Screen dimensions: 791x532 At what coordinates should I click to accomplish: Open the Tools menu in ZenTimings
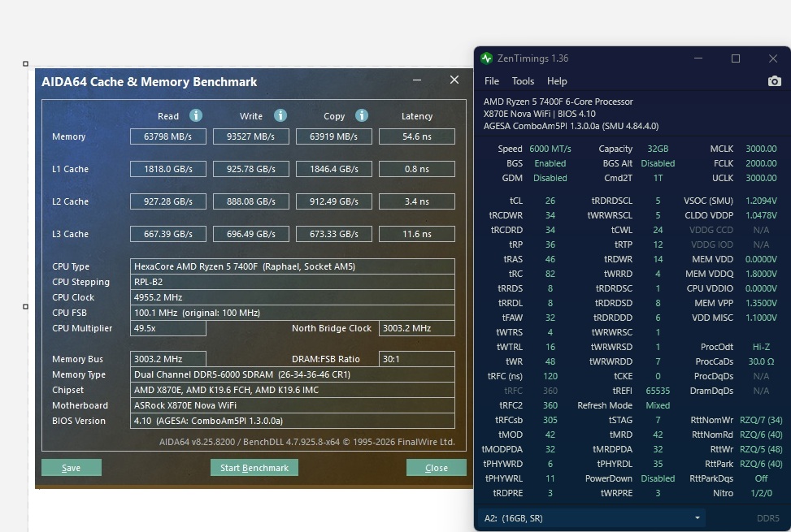[523, 81]
